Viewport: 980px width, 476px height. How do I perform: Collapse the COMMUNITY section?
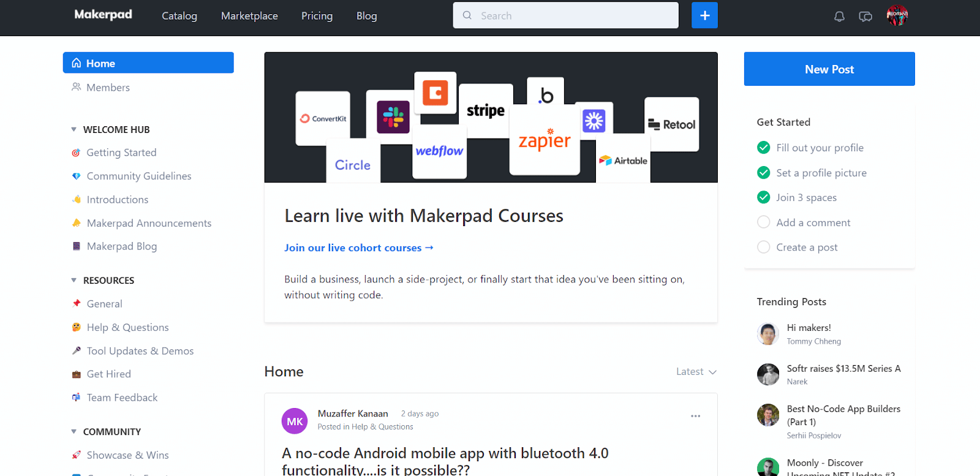74,432
